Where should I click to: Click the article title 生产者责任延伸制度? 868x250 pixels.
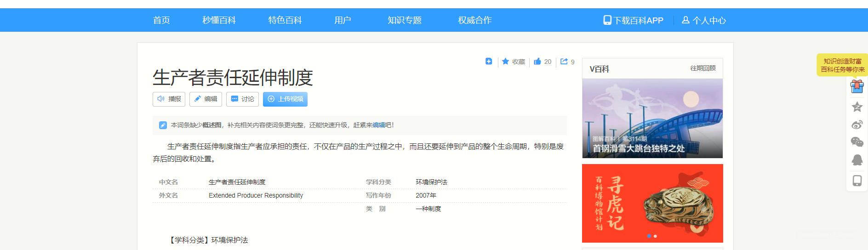(233, 78)
